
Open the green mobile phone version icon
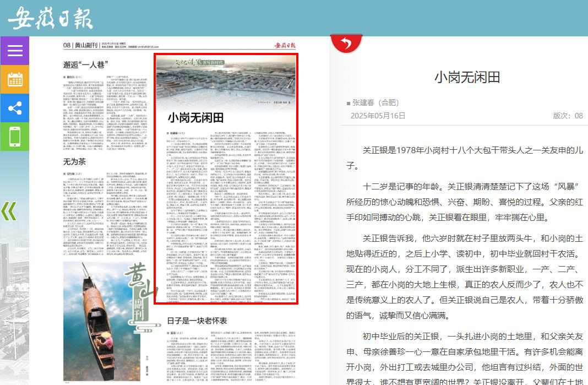(15, 137)
